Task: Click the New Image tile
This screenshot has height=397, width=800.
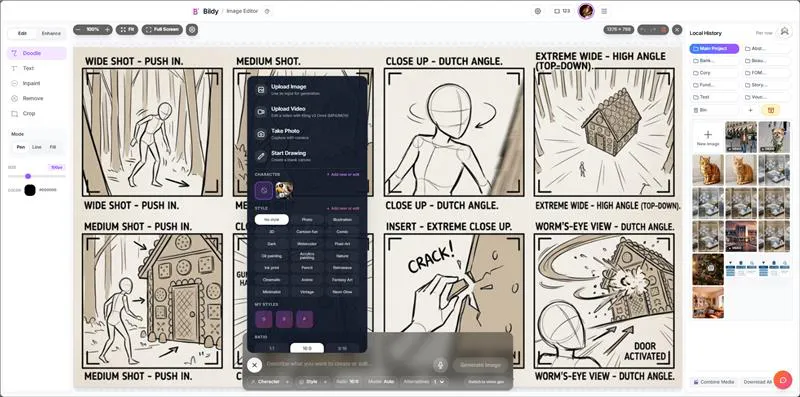Action: (x=708, y=137)
